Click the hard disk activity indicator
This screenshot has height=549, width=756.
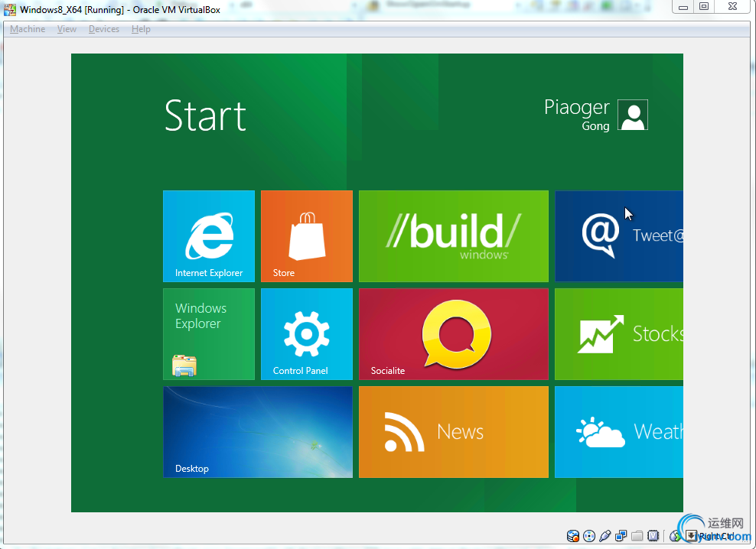[573, 536]
